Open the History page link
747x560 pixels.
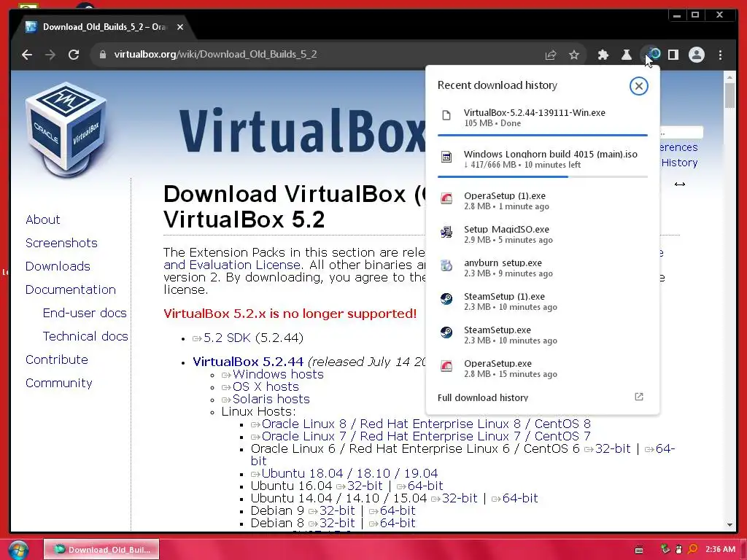click(679, 163)
